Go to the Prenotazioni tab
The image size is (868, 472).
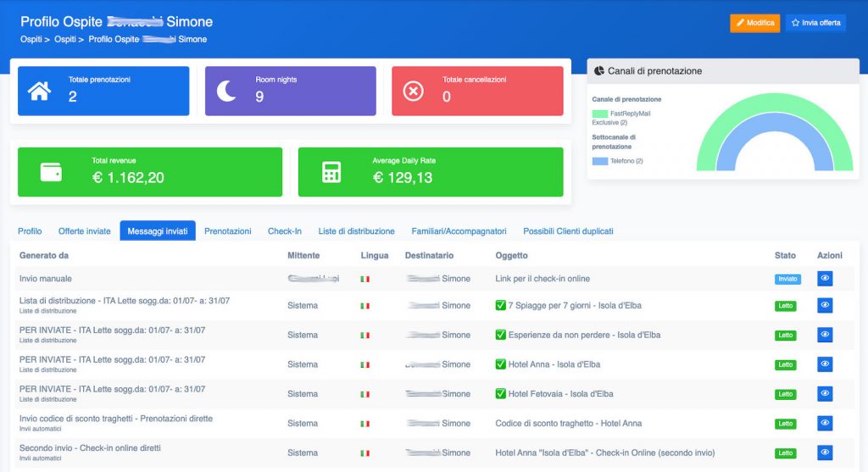(x=227, y=231)
